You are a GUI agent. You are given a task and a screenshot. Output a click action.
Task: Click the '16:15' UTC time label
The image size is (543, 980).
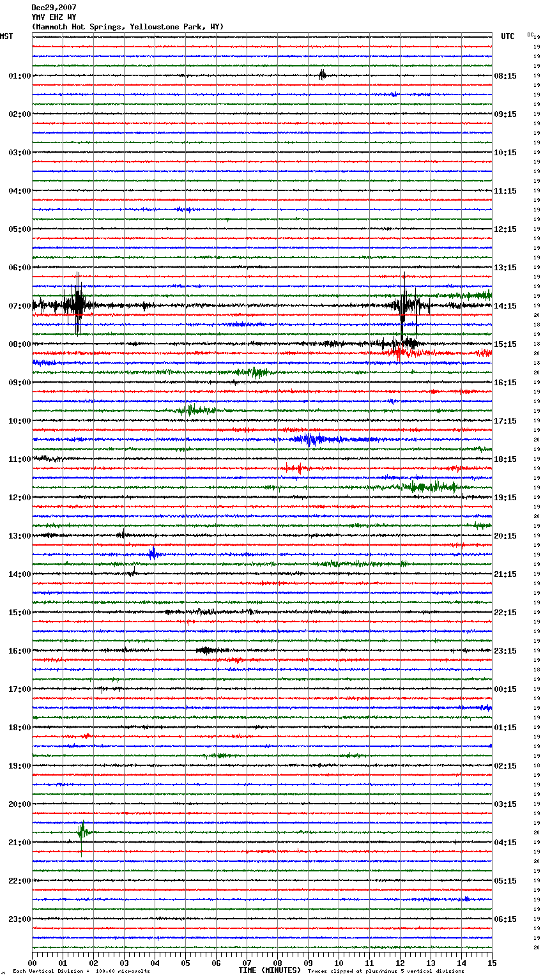(x=505, y=383)
